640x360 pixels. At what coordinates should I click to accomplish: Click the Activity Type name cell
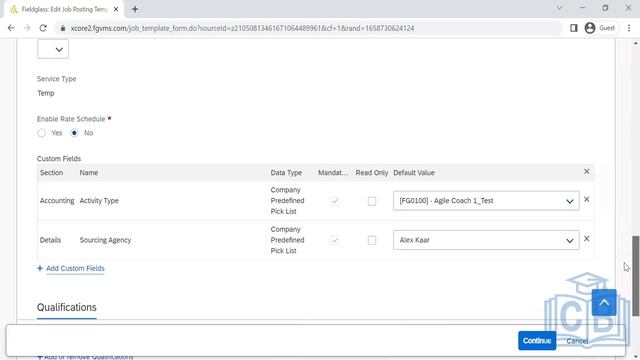(x=99, y=201)
